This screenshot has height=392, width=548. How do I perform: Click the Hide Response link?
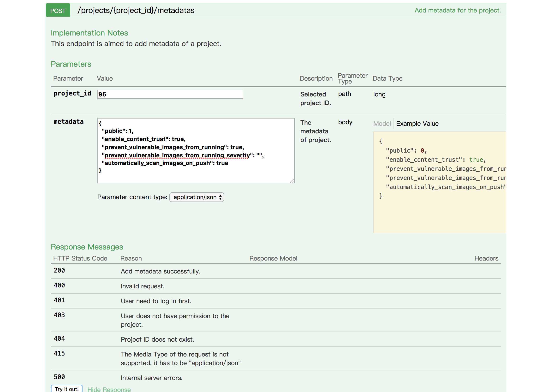click(x=109, y=389)
